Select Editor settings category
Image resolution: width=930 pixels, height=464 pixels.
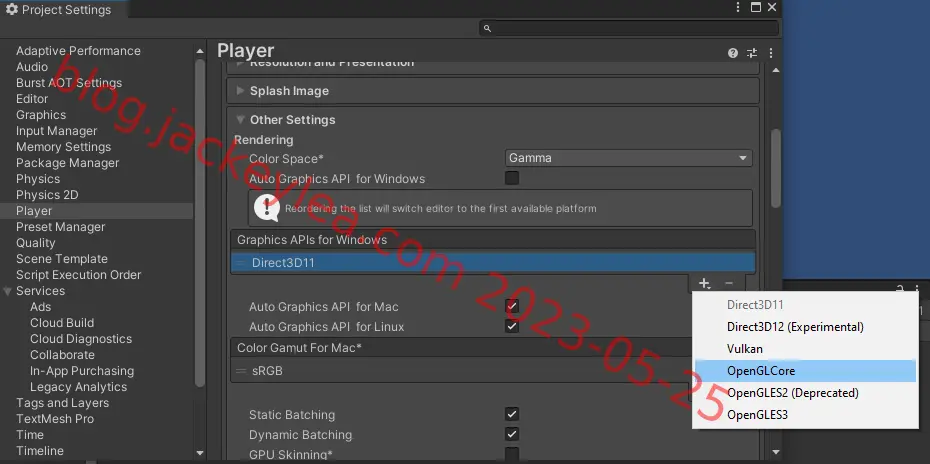(x=32, y=99)
